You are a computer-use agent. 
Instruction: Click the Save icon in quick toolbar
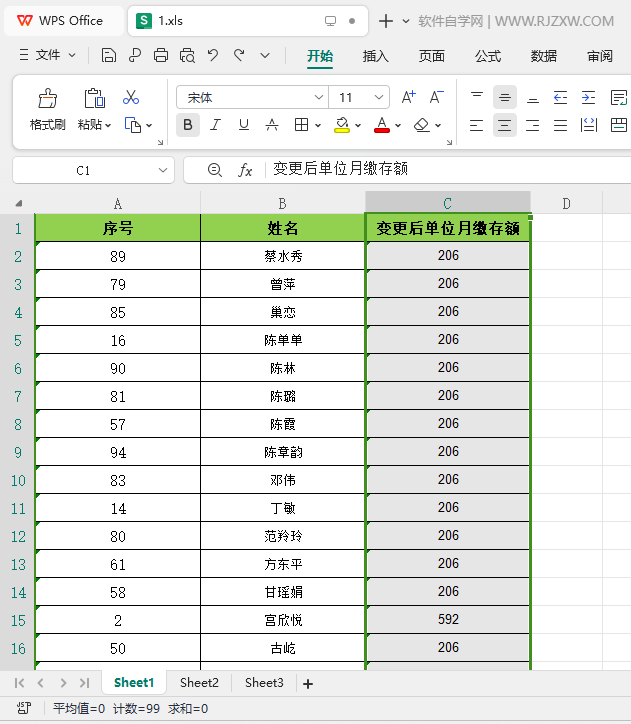[108, 55]
